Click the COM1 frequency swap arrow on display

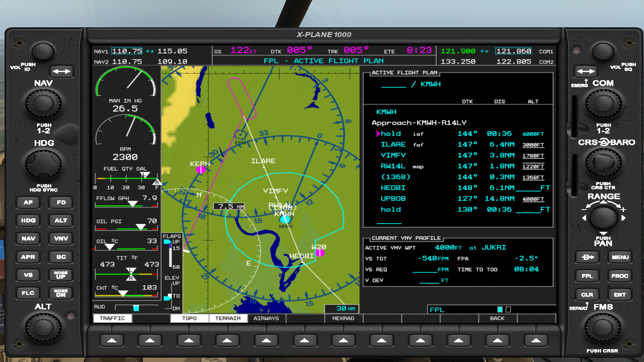click(x=484, y=51)
